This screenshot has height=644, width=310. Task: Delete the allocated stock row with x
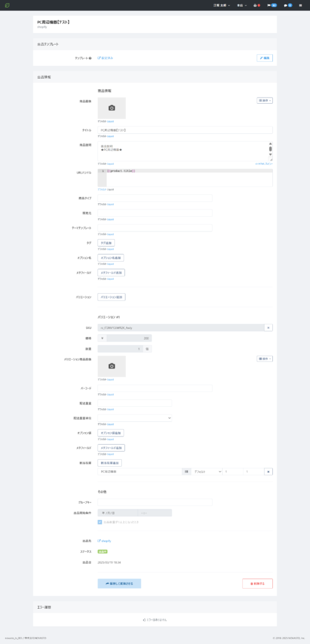tap(268, 472)
